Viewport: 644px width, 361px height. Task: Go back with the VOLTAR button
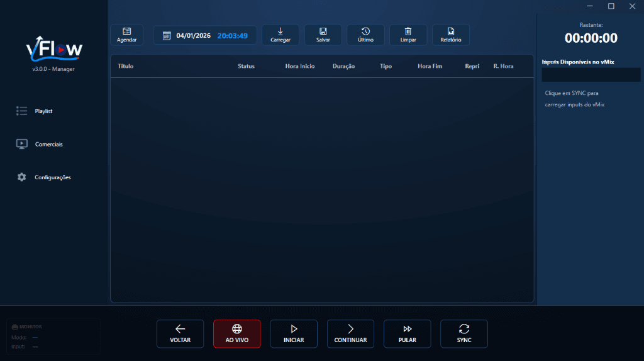pyautogui.click(x=180, y=333)
